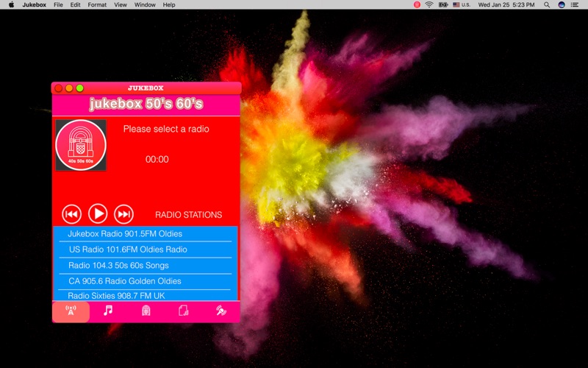The image size is (588, 368).
Task: Open the U.S. input source menu
Action: coord(462,5)
